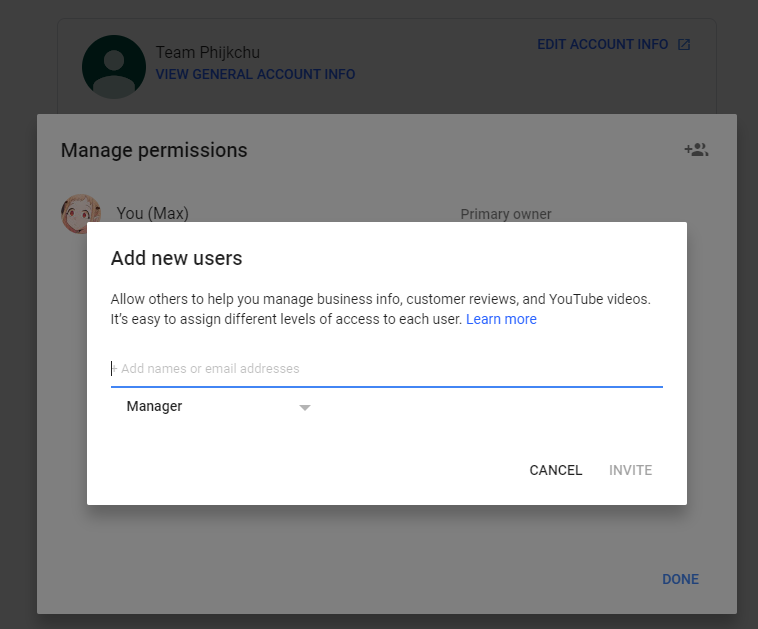Click the Manage permissions heading
758x629 pixels.
154,150
